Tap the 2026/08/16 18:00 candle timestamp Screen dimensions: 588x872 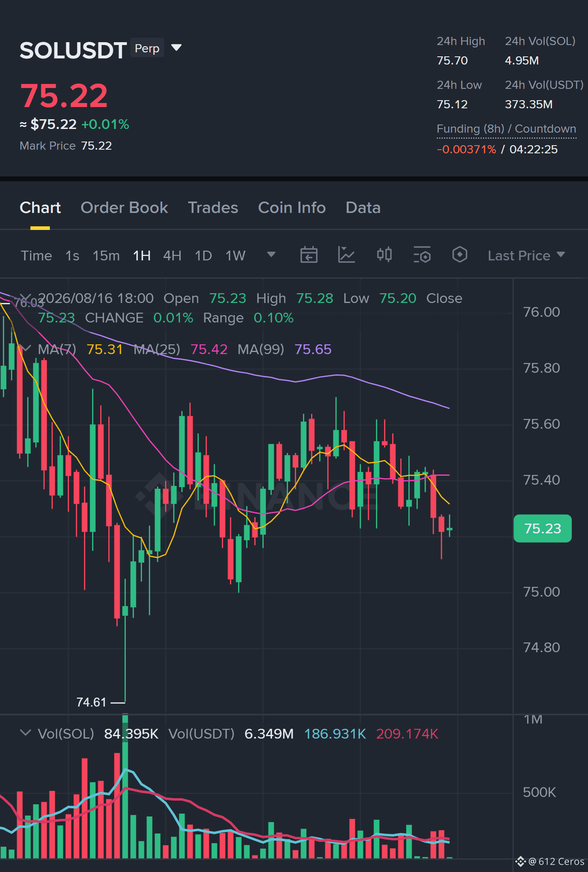[x=96, y=298]
